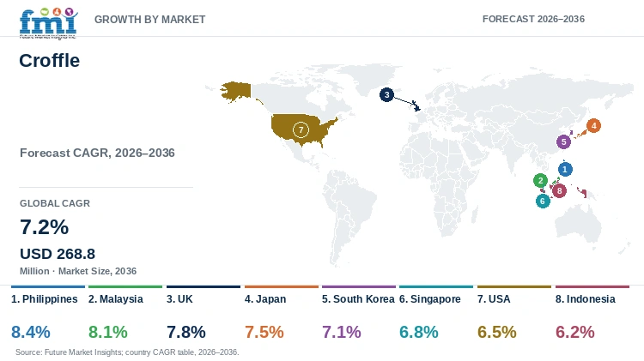The width and height of the screenshot is (644, 361).
Task: Select the '8. Indonesia' country label
Action: click(x=586, y=299)
